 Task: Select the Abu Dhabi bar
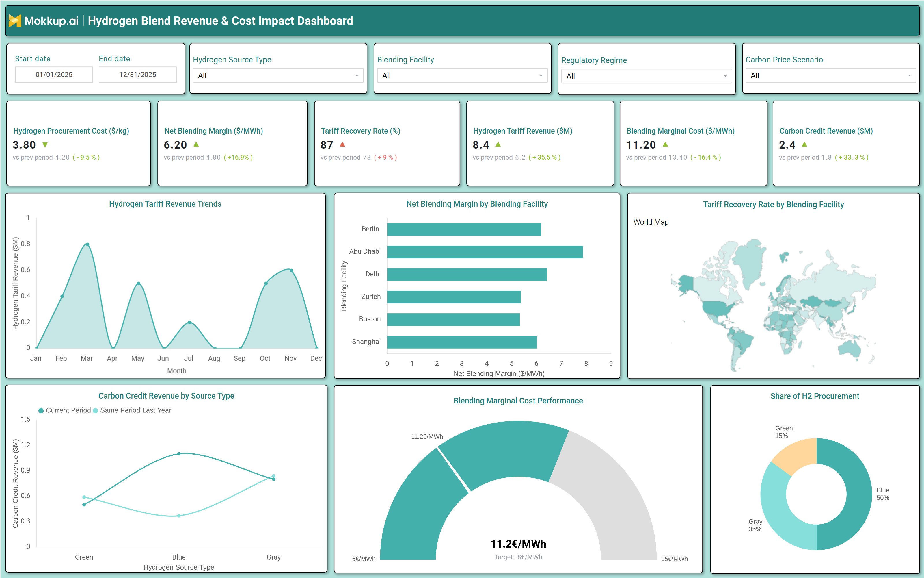pyautogui.click(x=485, y=252)
